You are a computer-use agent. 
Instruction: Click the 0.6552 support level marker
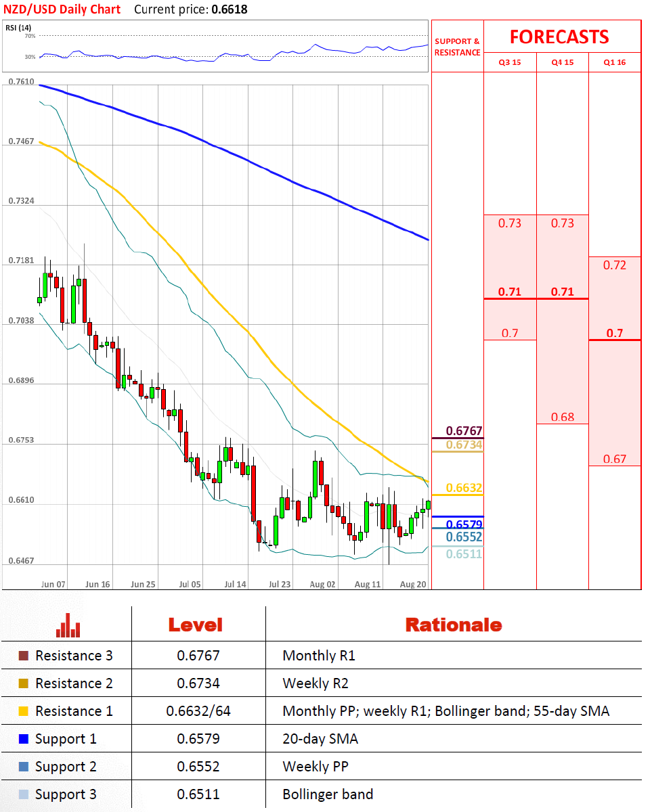click(464, 537)
